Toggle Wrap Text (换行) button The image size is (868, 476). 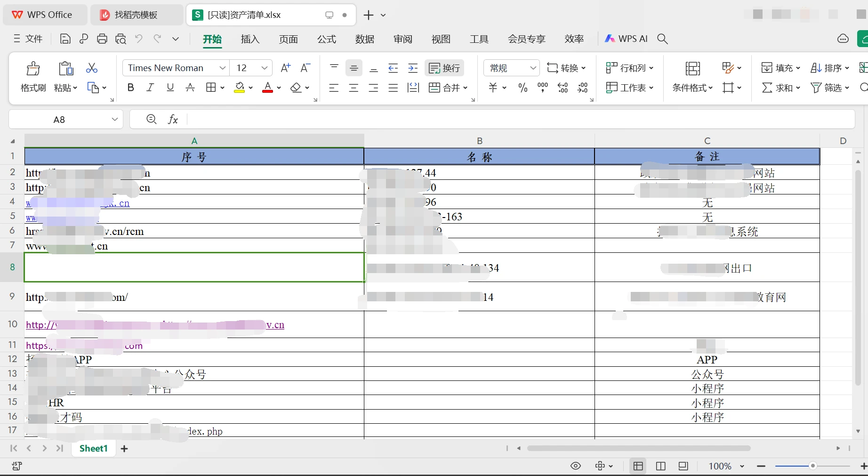tap(444, 68)
